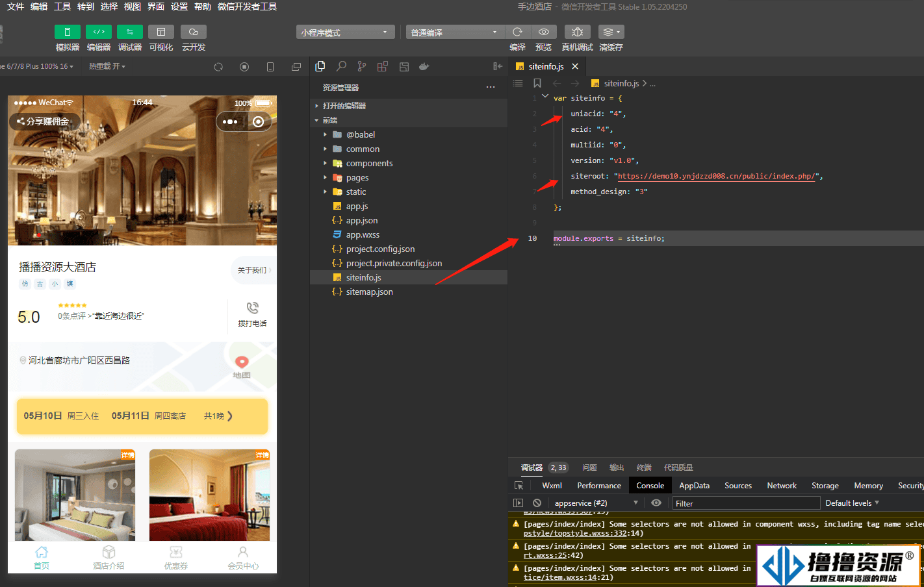Start real device debugging
924x587 pixels.
[578, 32]
